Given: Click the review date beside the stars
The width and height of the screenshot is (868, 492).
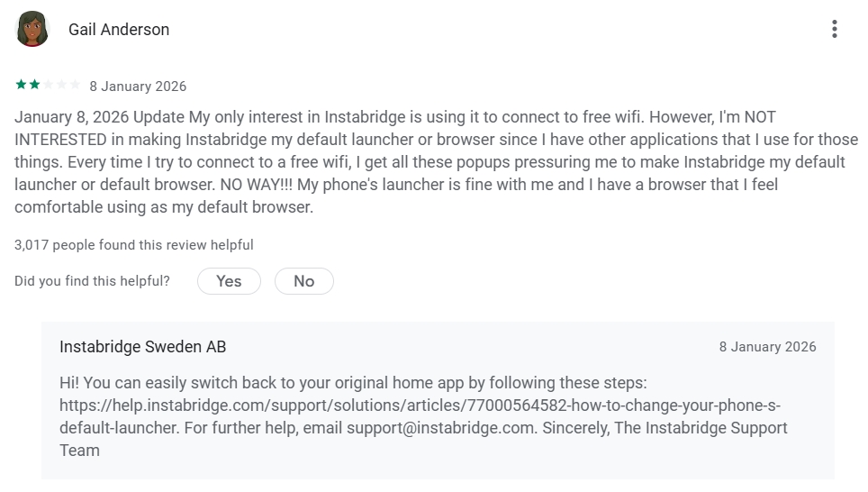Looking at the screenshot, I should [x=138, y=87].
